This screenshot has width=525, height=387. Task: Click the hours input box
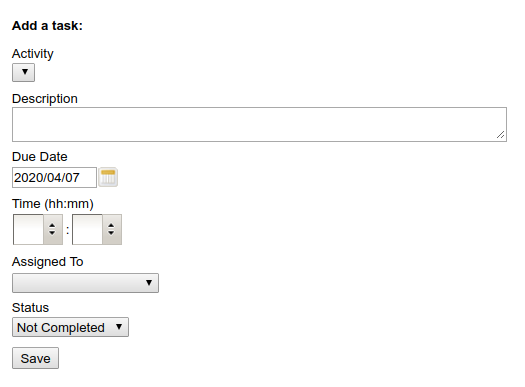tap(28, 230)
